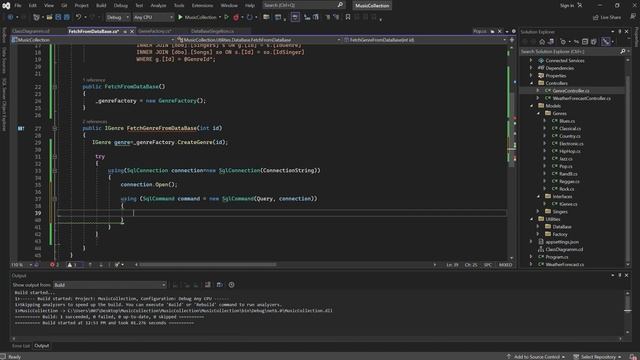The height and width of the screenshot is (360, 640).
Task: Collapse the Controllers folder in Solution Explorer
Action: click(531, 83)
